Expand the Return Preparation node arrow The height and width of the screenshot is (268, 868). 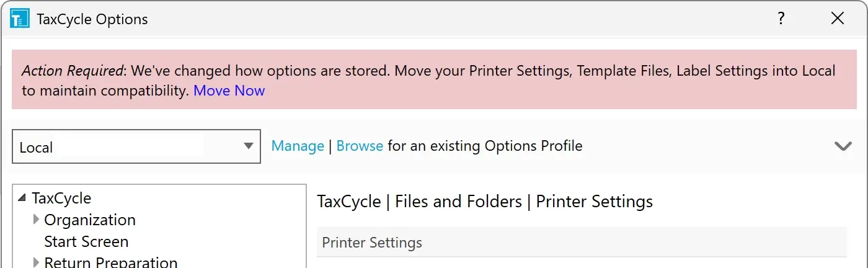36,262
